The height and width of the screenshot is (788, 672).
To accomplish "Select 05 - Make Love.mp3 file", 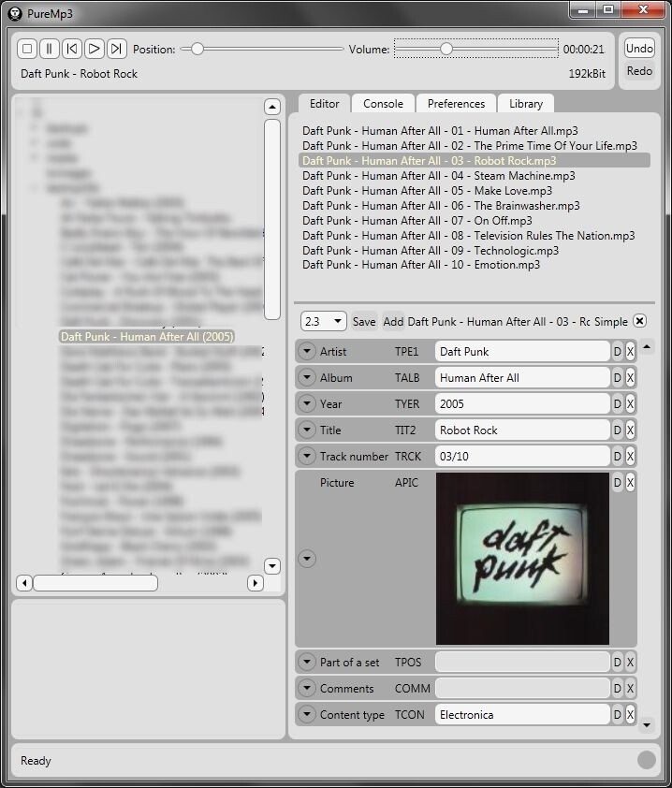I will (x=427, y=191).
